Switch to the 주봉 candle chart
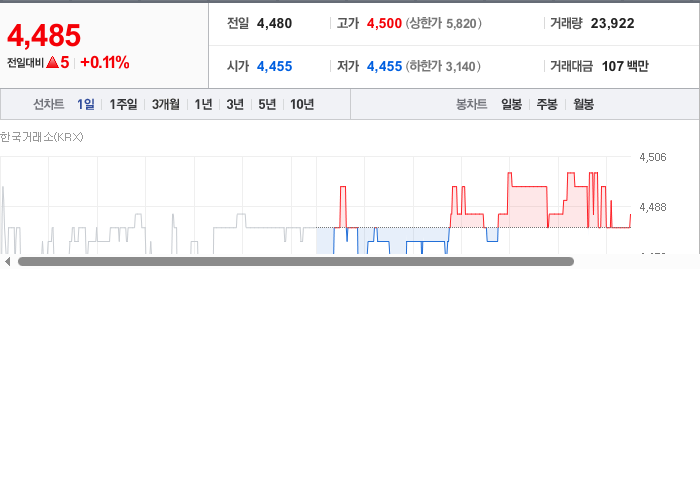Screen dimensions: 700x490 547,104
